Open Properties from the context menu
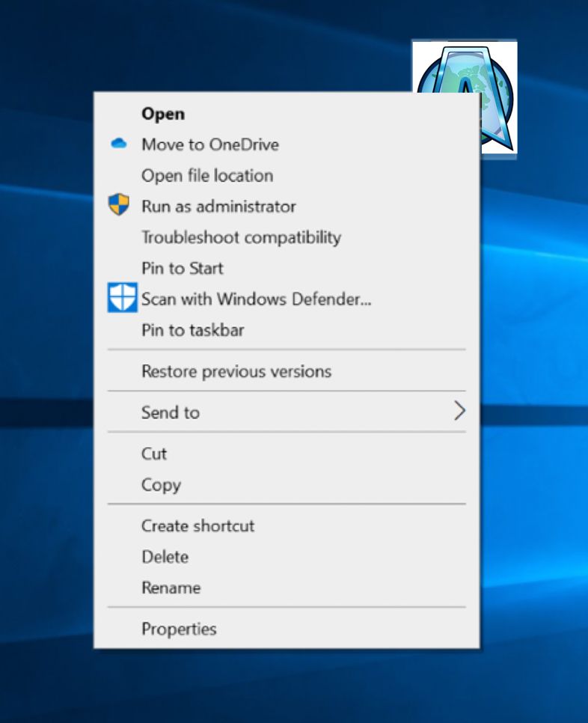This screenshot has width=588, height=723. coord(287,629)
